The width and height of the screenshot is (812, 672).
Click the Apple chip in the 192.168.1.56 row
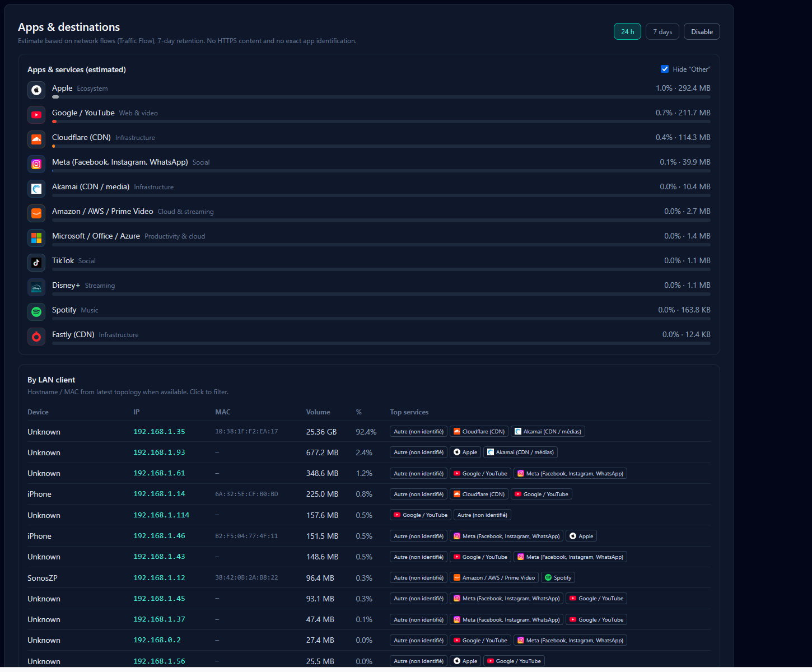coord(465,661)
